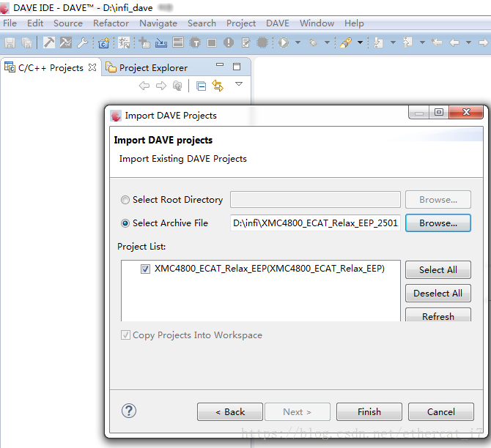The width and height of the screenshot is (491, 448).
Task: Open the C/C++ Projects View Menu triangle
Action: (239, 84)
